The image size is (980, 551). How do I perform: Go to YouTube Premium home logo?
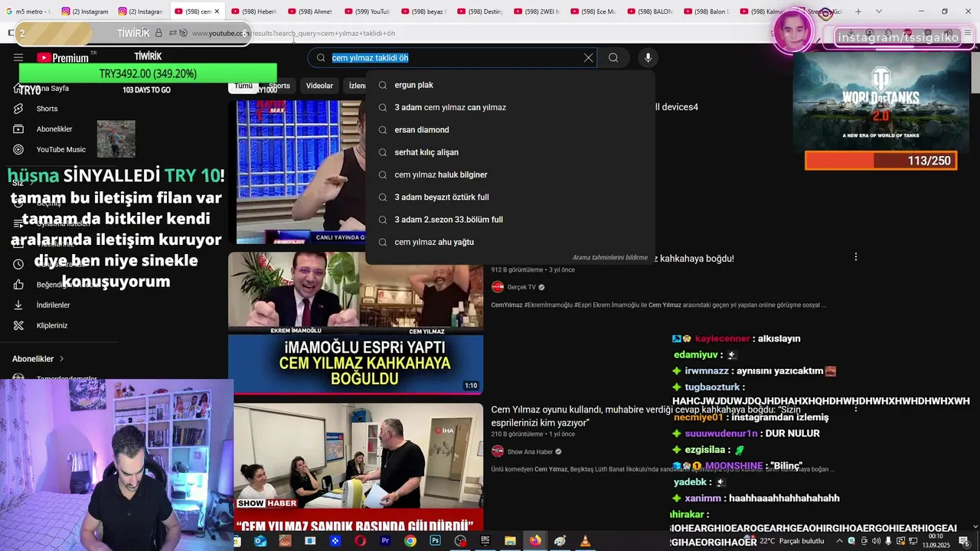tap(63, 57)
